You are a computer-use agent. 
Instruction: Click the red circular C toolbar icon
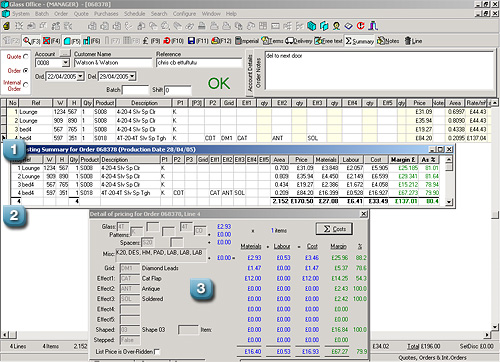click(360, 26)
